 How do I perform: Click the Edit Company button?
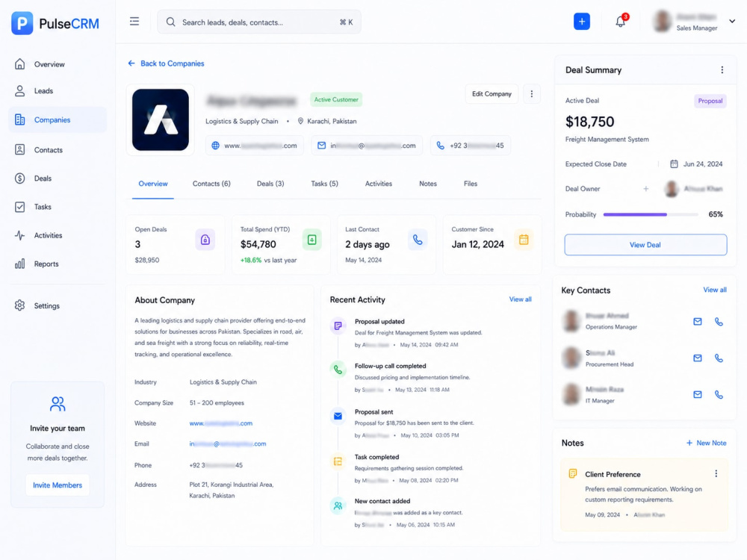coord(492,94)
